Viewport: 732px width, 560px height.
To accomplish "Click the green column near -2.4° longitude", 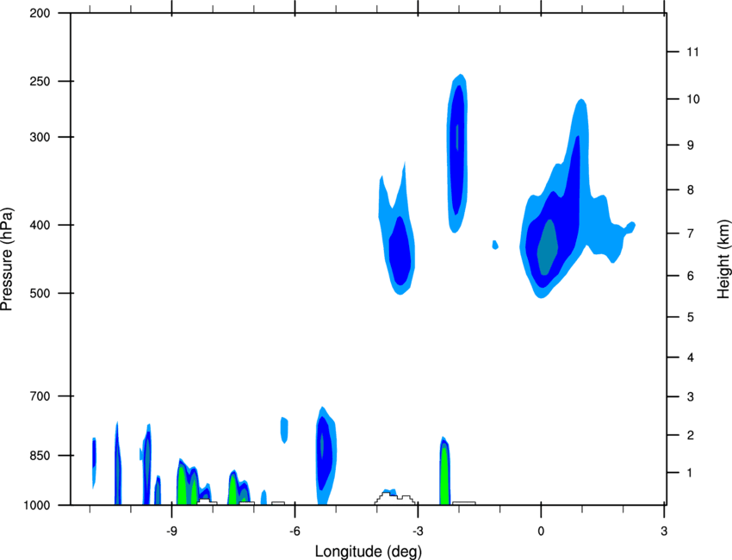I will [x=444, y=476].
